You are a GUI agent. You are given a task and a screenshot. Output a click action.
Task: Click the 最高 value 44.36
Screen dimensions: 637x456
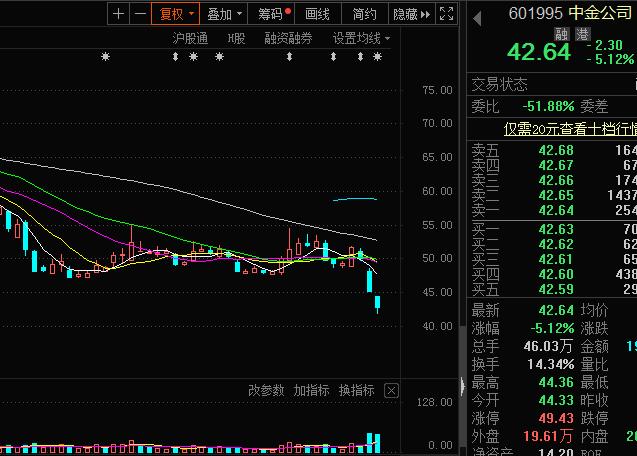[x=556, y=382]
